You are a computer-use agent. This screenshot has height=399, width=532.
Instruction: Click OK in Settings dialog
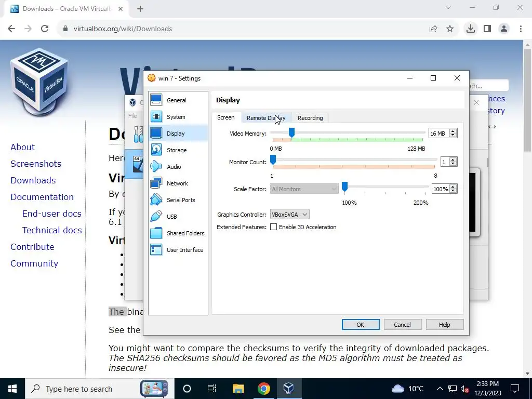tap(361, 324)
